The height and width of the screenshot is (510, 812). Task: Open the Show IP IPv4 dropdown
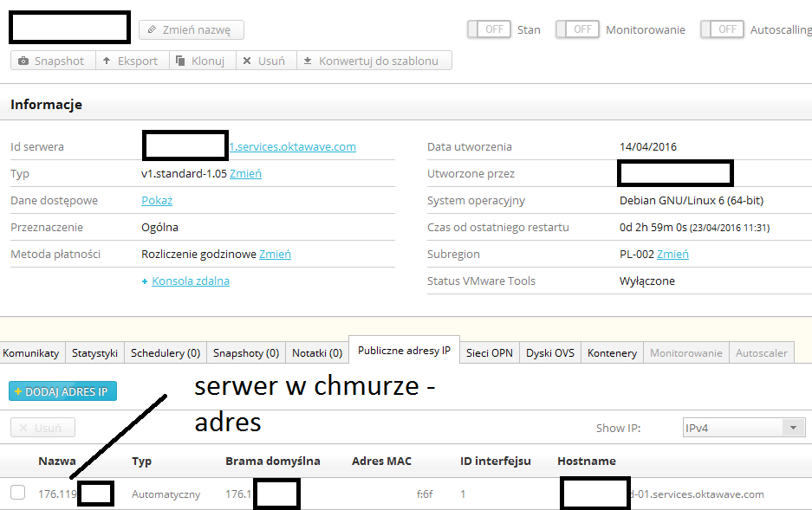point(744,428)
